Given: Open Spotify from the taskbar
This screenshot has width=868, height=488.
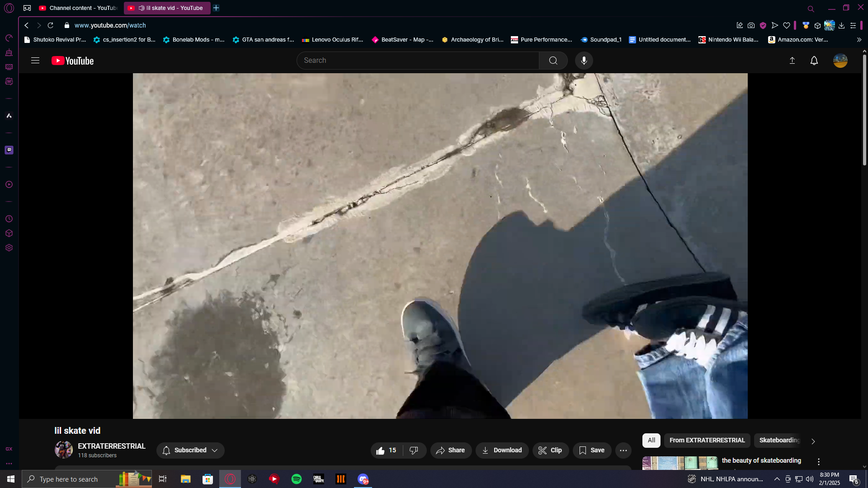Looking at the screenshot, I should pyautogui.click(x=297, y=479).
